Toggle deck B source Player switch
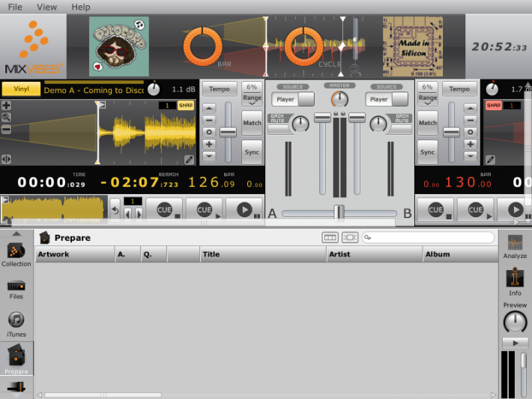The image size is (532, 399). [387, 99]
